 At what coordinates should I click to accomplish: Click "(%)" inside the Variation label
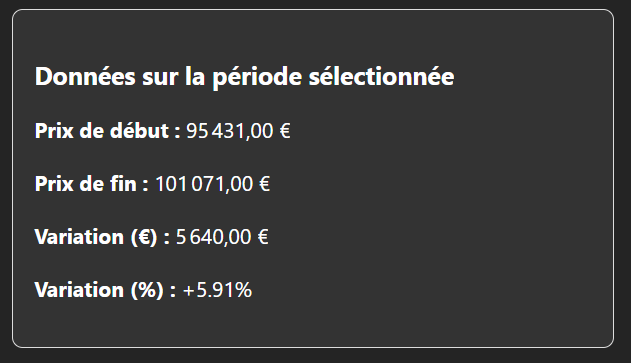click(x=147, y=290)
